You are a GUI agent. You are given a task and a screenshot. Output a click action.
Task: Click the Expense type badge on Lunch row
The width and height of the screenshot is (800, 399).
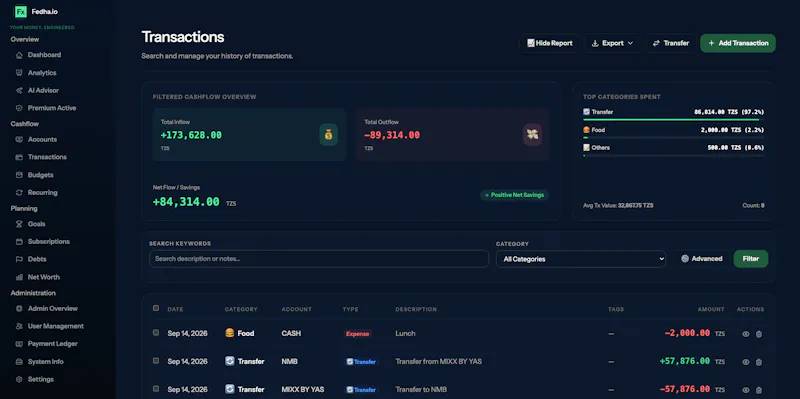[x=357, y=334]
